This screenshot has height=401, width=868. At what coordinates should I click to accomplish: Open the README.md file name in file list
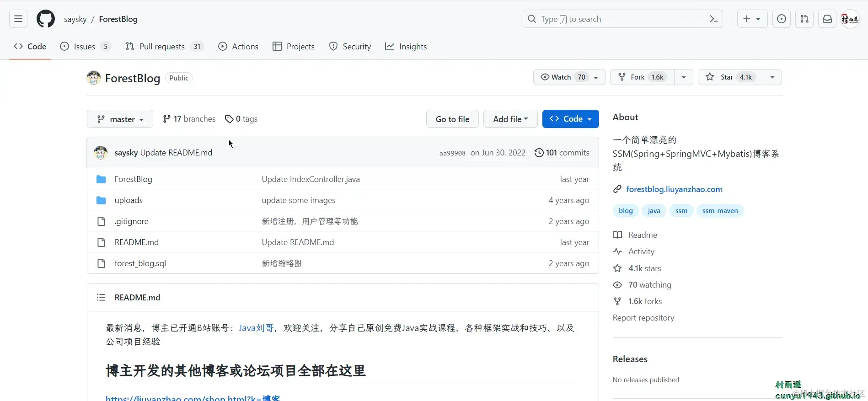click(x=136, y=242)
